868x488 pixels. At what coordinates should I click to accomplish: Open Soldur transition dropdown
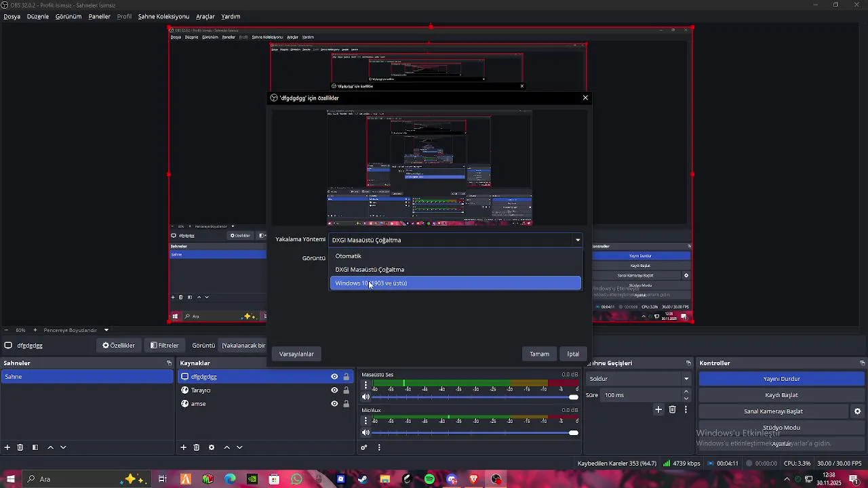pyautogui.click(x=639, y=379)
